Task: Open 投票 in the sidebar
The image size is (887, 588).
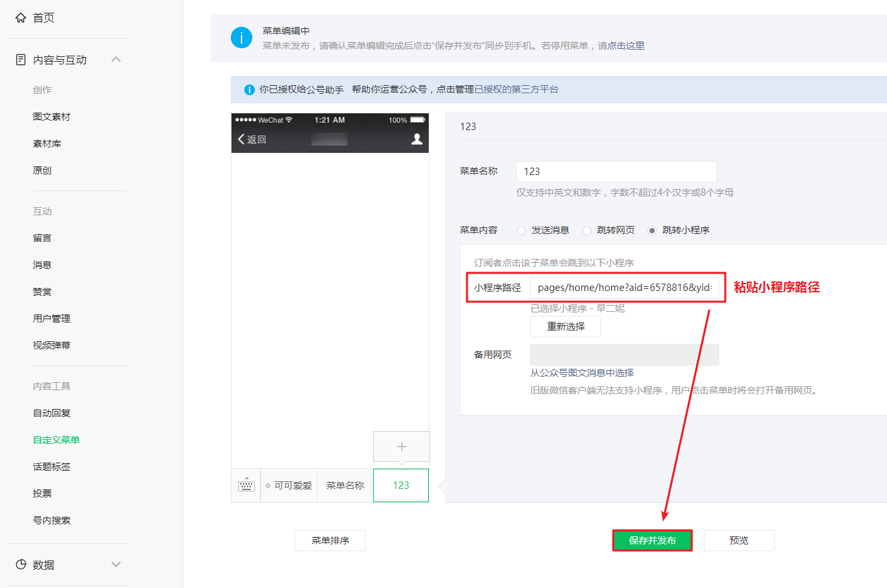Action: [42, 493]
